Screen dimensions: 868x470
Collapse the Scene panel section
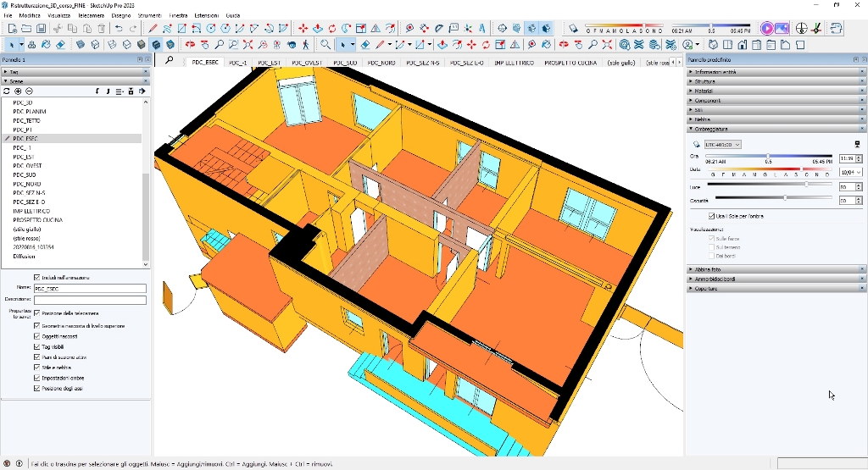point(75,81)
